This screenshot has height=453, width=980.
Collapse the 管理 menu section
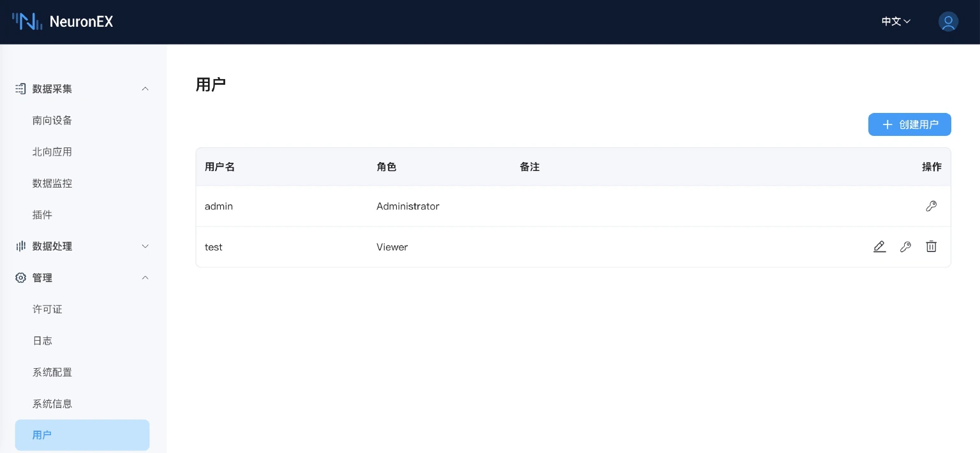(x=145, y=278)
